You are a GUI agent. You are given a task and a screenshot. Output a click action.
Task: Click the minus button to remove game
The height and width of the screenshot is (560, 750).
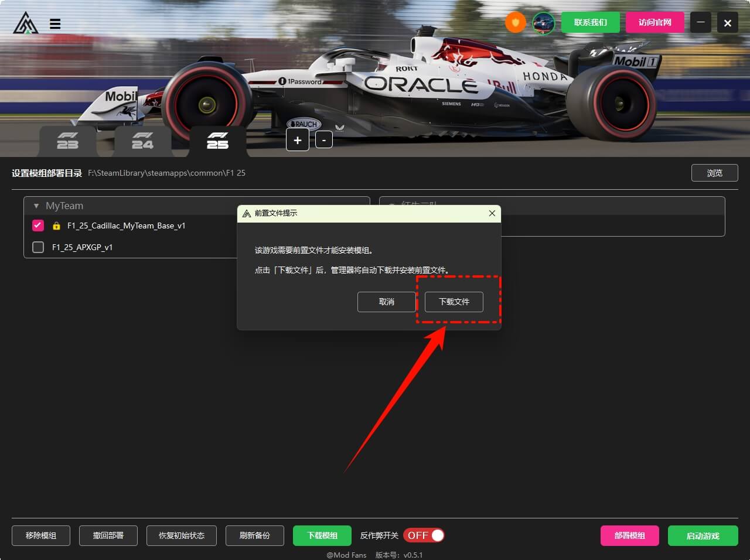[324, 140]
